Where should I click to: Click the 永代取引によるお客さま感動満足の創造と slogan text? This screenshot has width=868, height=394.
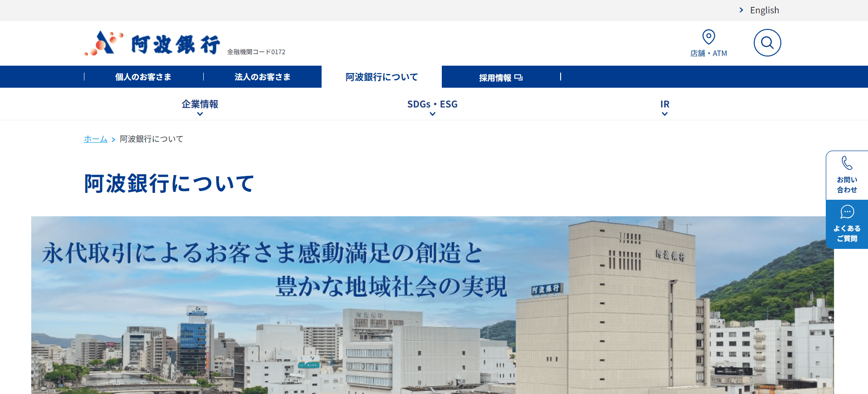262,253
